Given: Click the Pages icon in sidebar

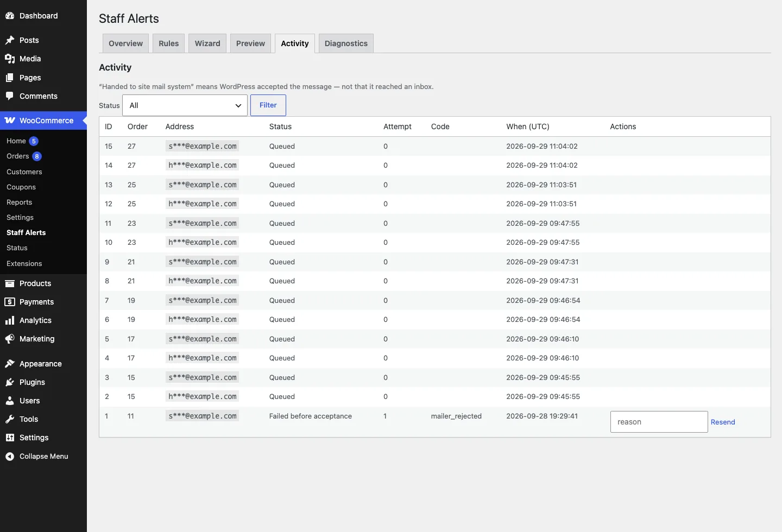Looking at the screenshot, I should 10,78.
